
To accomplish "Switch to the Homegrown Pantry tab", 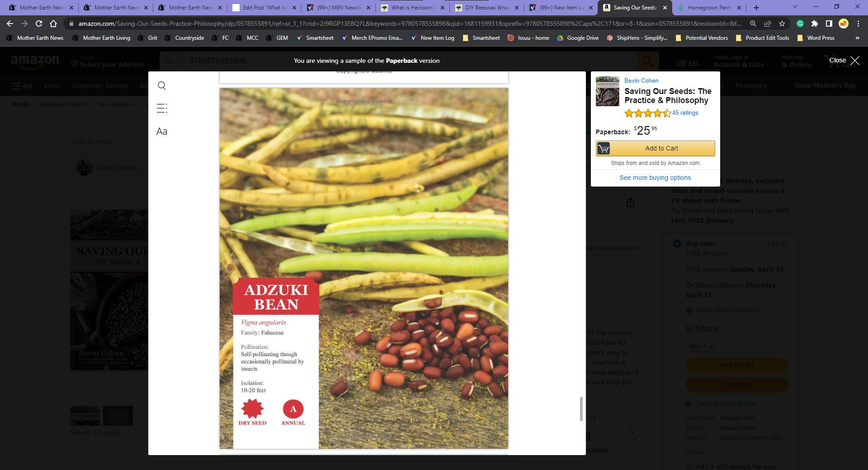I will [x=710, y=8].
